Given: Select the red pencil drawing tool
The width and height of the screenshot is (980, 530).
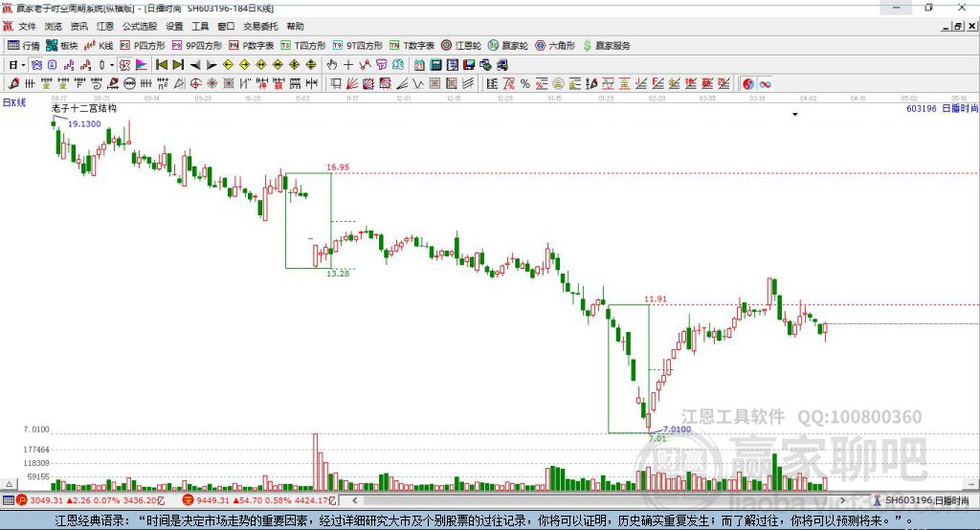Looking at the screenshot, I should tap(13, 84).
